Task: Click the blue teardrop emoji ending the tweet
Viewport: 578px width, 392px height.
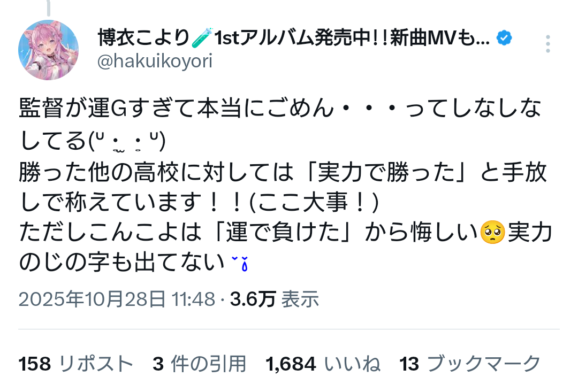Action: [240, 263]
